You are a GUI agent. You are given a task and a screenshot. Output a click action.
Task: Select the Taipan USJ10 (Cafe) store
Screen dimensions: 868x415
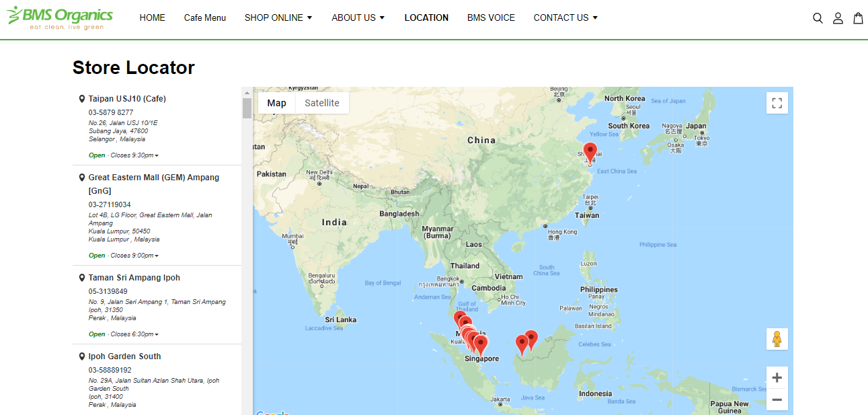tap(127, 99)
